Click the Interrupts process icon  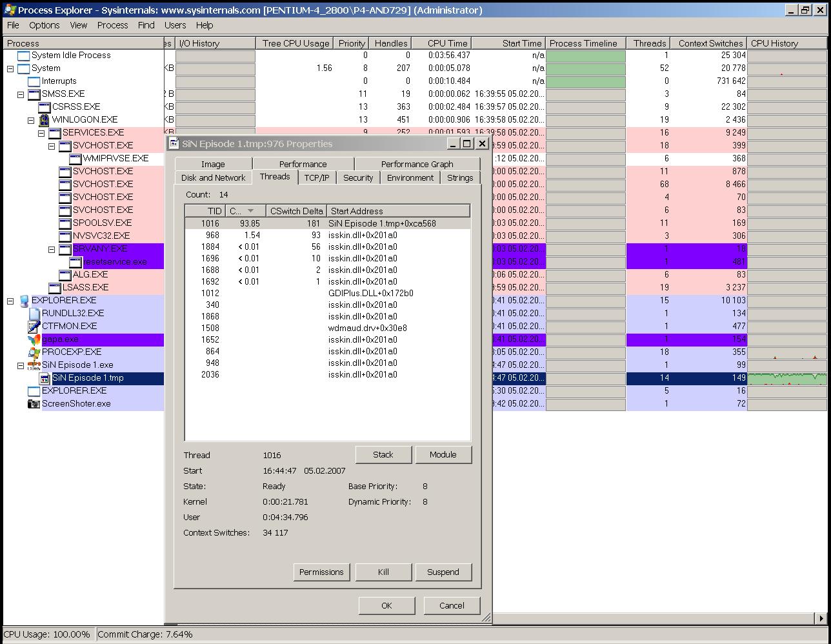click(34, 81)
